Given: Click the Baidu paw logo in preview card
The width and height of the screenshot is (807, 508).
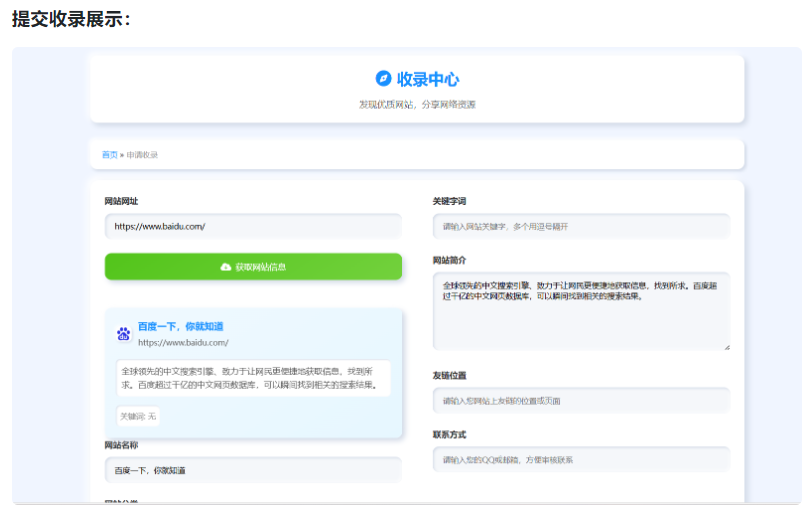Looking at the screenshot, I should (x=124, y=333).
